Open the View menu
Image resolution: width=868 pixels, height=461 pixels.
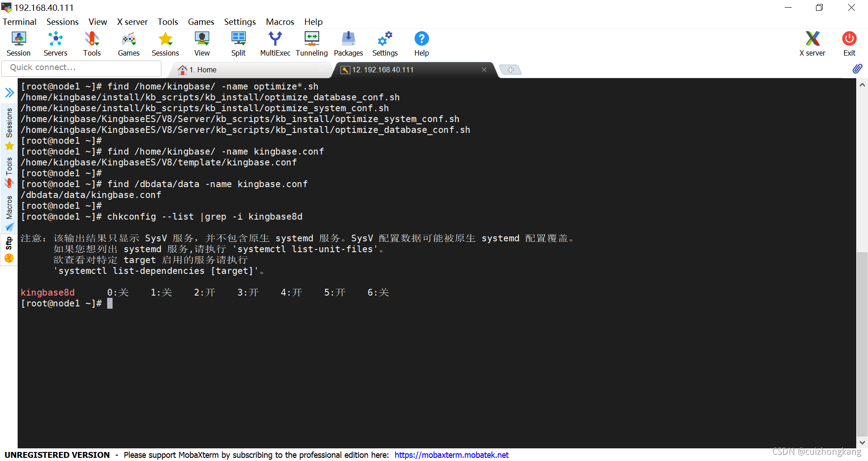98,22
